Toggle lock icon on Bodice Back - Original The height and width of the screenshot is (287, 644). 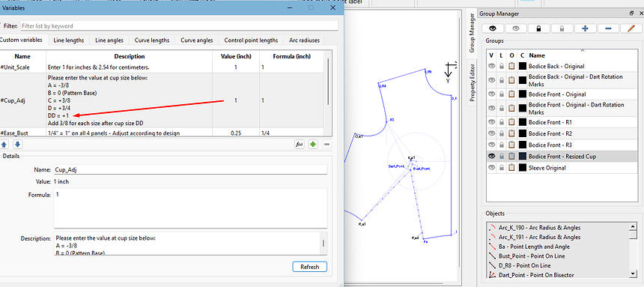502,66
